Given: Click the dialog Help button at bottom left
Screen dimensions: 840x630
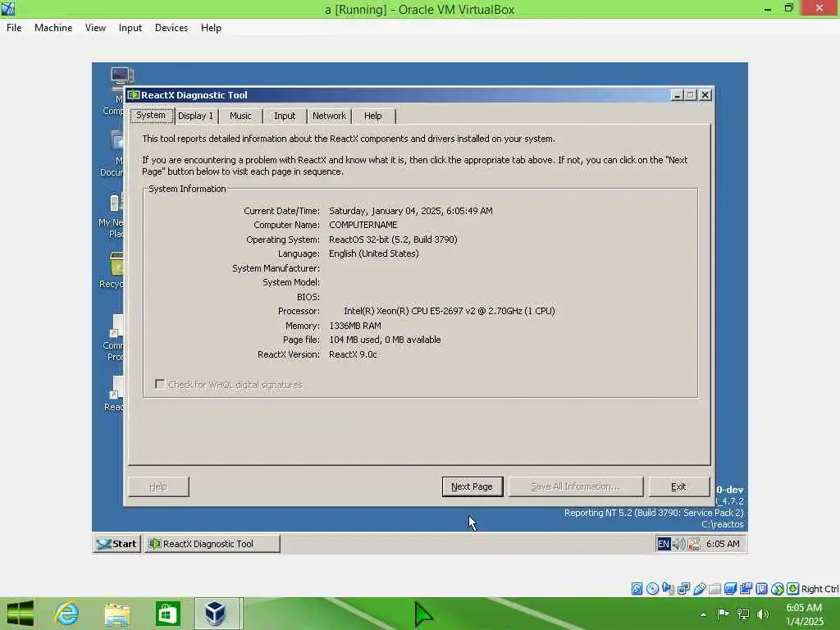Looking at the screenshot, I should pos(158,486).
